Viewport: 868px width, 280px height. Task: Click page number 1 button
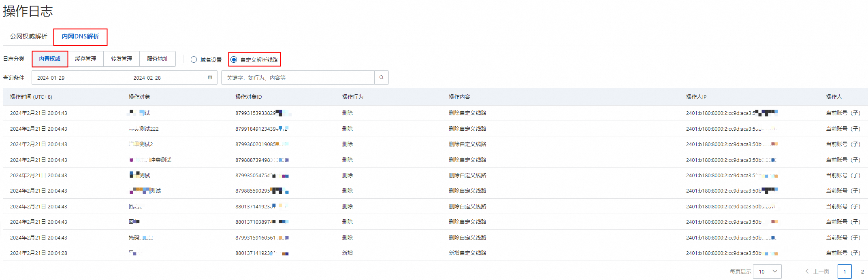(x=845, y=272)
